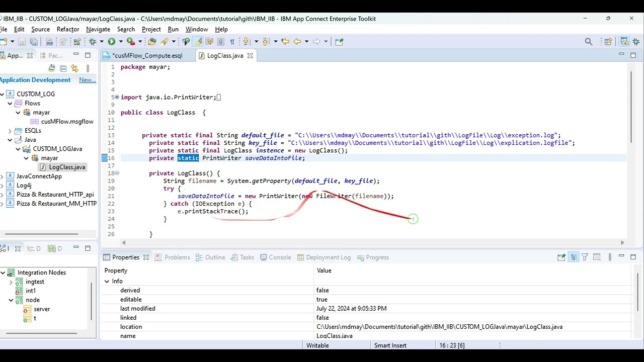Click the green Run button icon
Screen dimensions: 644x362
coord(112,42)
